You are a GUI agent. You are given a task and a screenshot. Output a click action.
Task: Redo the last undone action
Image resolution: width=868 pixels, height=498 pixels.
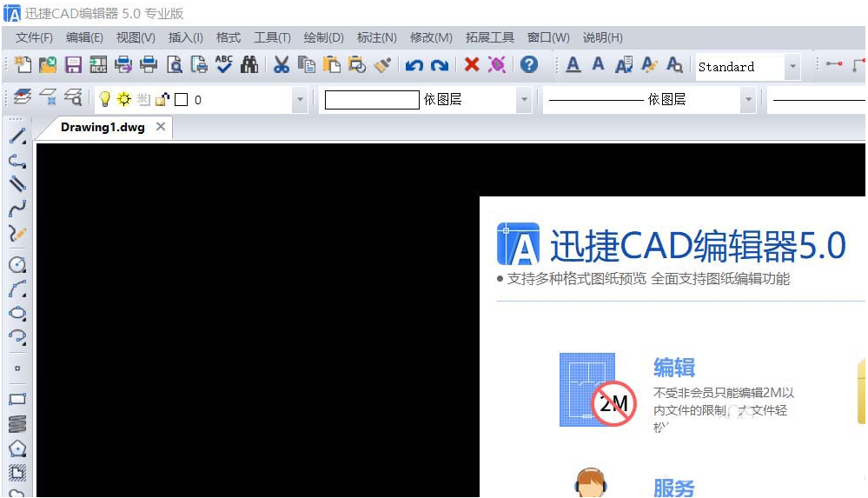[x=440, y=65]
